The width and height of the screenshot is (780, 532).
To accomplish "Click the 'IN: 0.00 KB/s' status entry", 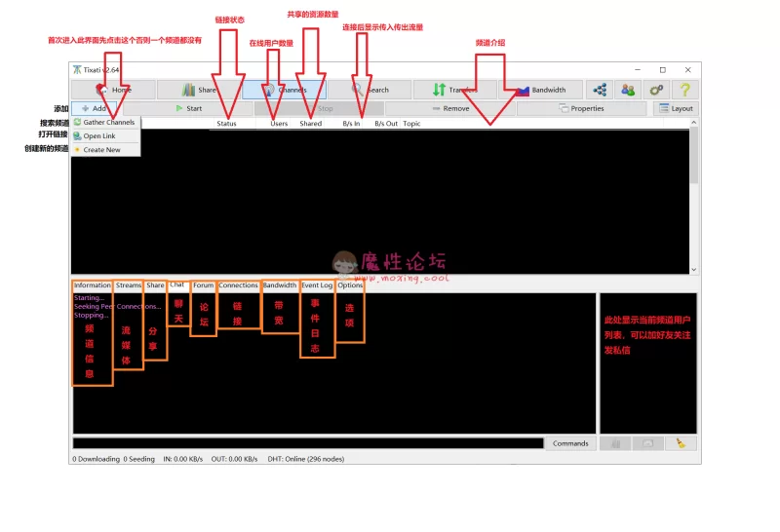I will pyautogui.click(x=183, y=459).
